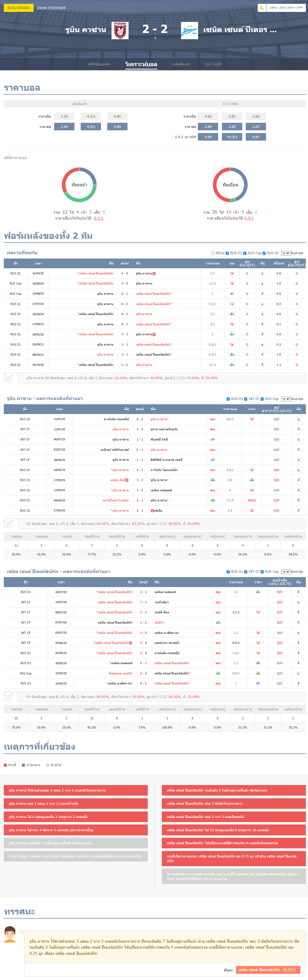Click the red card icon in Zenit's 29/06/25 row

coord(130,643)
